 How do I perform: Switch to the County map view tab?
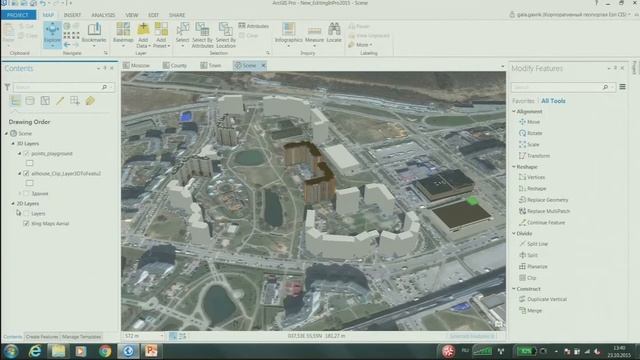[x=175, y=65]
